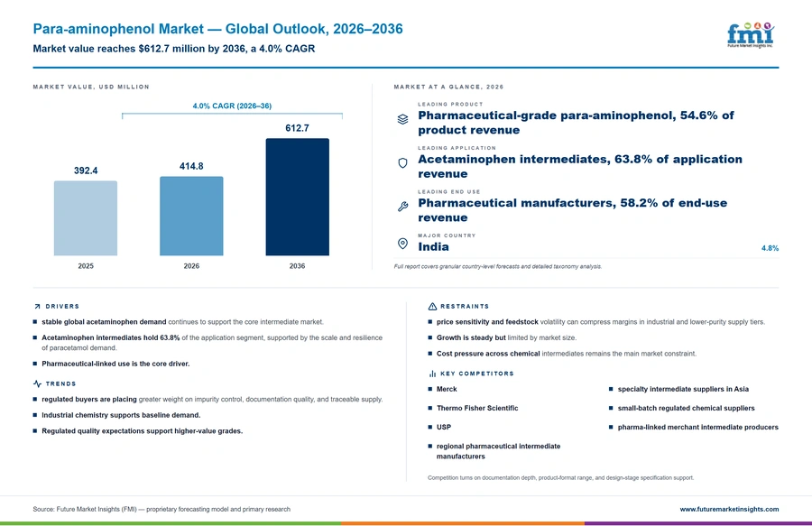This screenshot has height=526, width=812.
Task: Click the Merck competitor entry
Action: coord(447,389)
